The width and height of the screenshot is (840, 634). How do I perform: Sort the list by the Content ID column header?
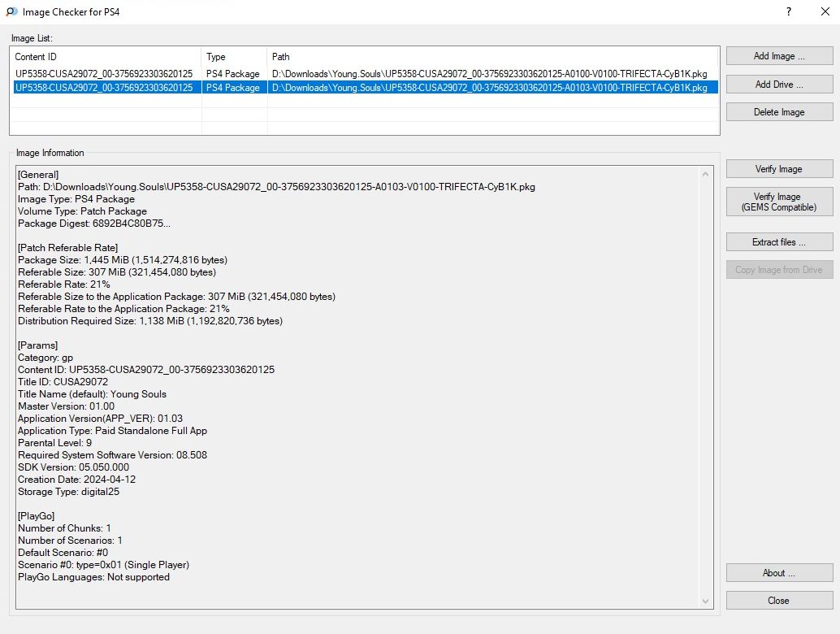tap(106, 57)
